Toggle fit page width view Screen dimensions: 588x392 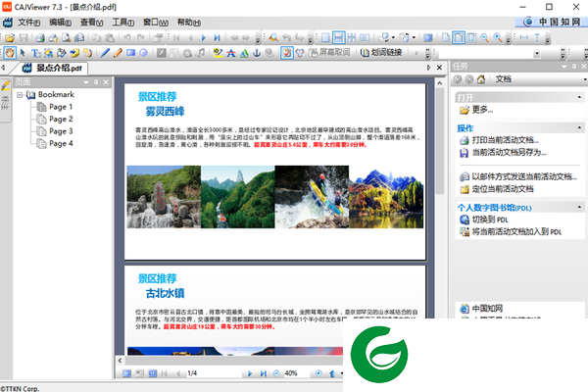point(459,37)
